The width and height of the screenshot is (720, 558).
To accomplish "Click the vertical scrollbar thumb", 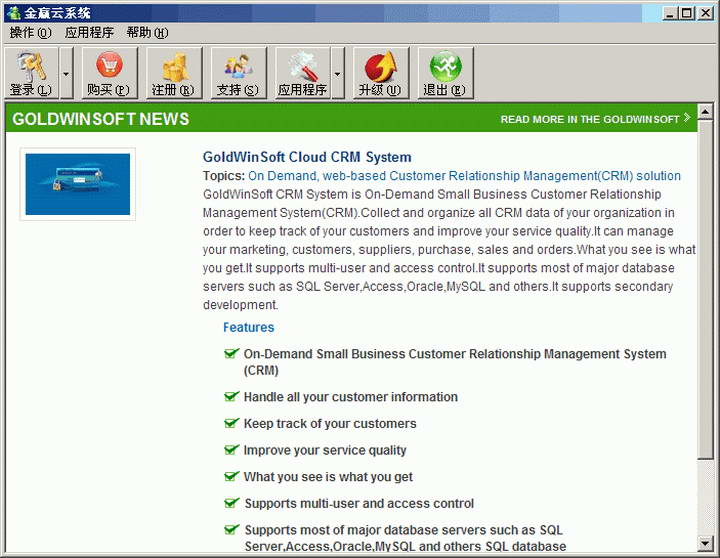I will tap(705, 289).
